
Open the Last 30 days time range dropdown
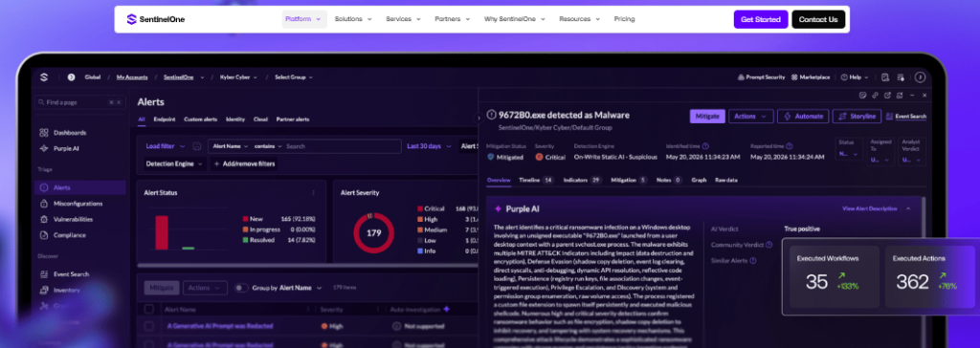[x=428, y=146]
